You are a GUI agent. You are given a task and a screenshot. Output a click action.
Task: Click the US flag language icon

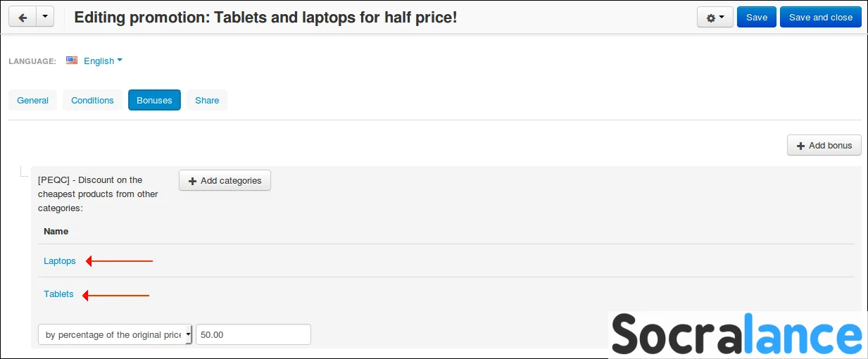[x=72, y=61]
